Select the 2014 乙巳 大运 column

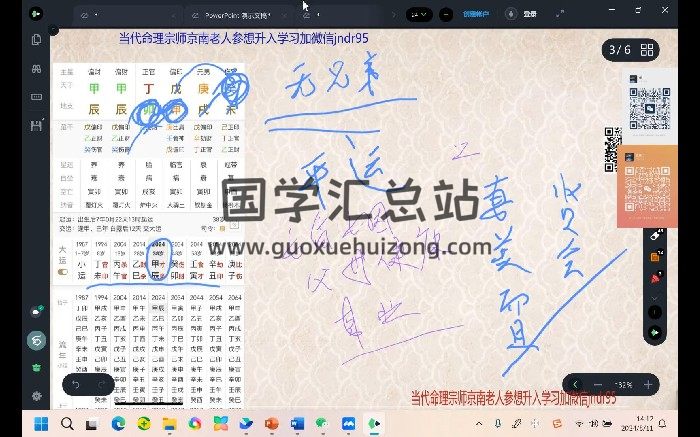(139, 260)
